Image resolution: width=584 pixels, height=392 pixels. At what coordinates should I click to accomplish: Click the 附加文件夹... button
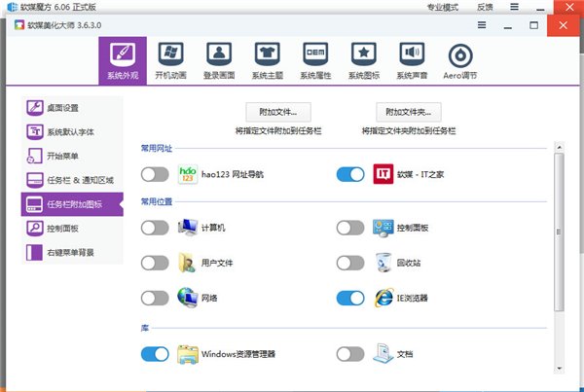click(x=409, y=112)
